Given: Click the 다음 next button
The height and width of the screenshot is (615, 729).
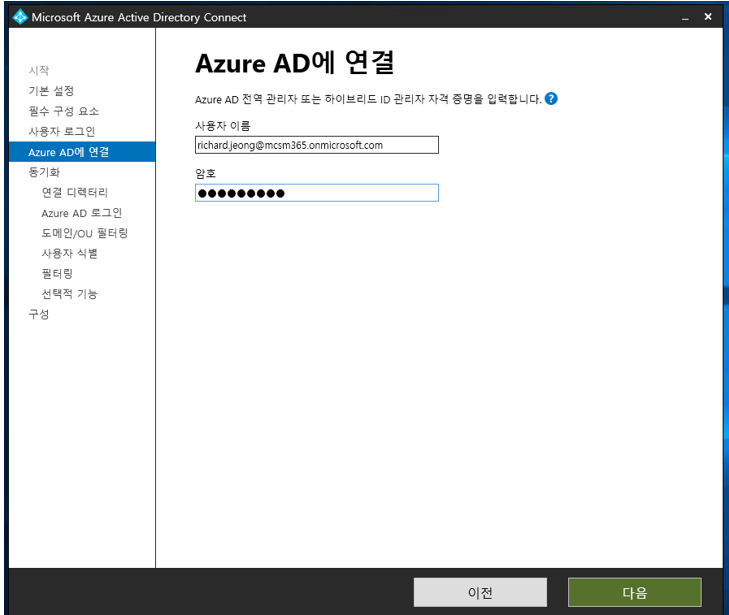Looking at the screenshot, I should pyautogui.click(x=635, y=592).
